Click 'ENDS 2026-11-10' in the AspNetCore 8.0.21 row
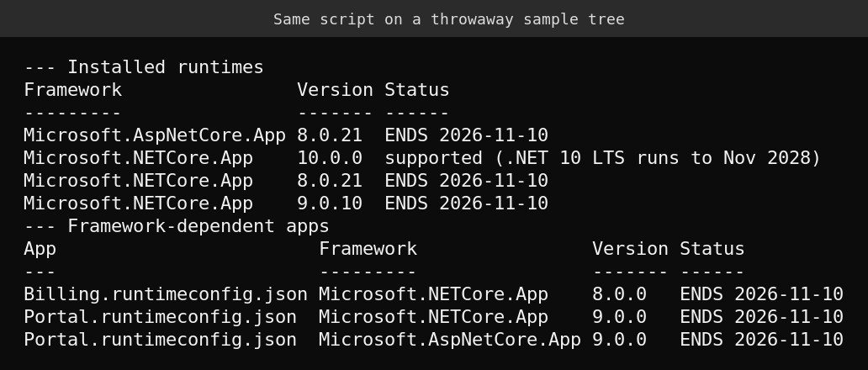 pos(467,135)
